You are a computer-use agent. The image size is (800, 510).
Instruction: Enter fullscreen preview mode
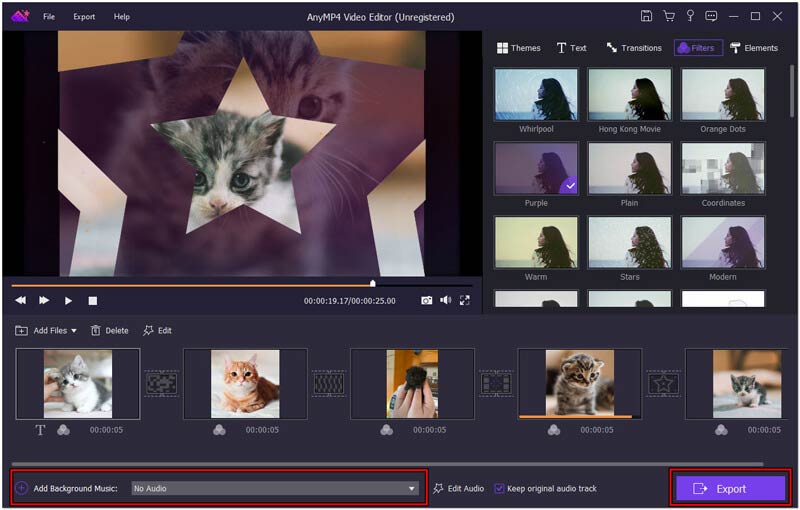[464, 300]
